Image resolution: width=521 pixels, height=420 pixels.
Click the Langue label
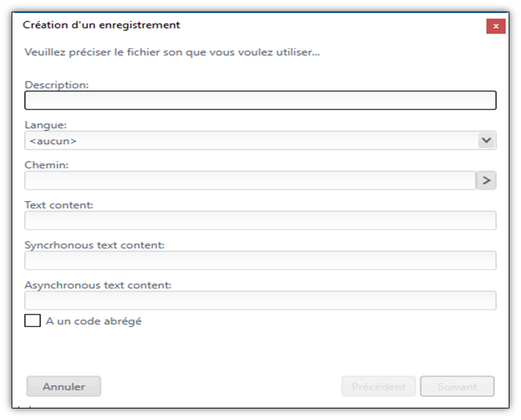pyautogui.click(x=46, y=125)
